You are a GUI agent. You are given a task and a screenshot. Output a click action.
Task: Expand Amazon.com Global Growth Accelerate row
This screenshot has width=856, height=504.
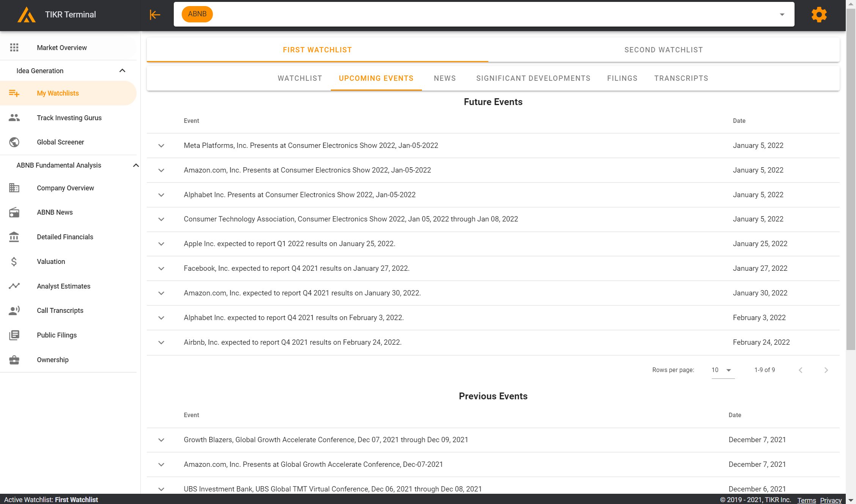coord(161,465)
